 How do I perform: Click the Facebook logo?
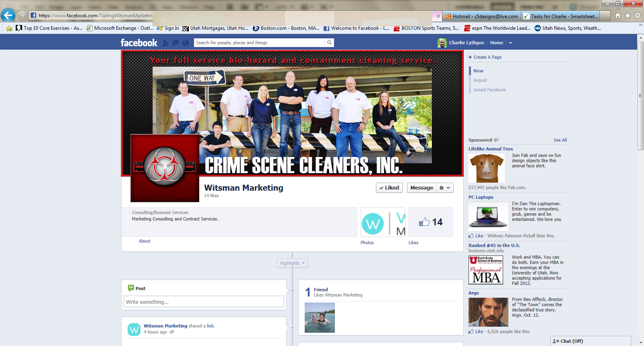tap(139, 43)
